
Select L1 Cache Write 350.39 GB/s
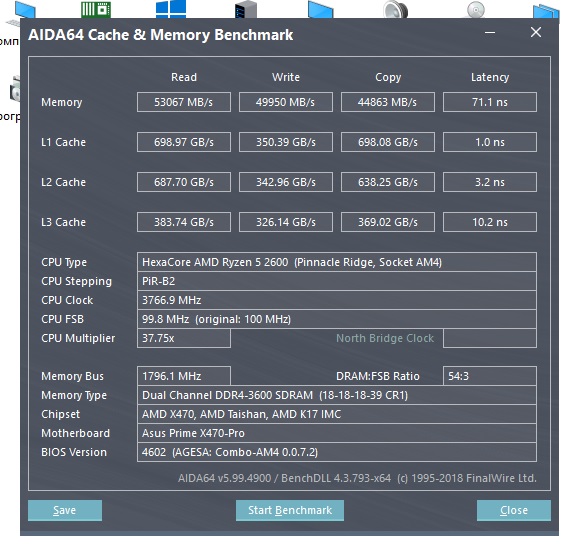(286, 142)
